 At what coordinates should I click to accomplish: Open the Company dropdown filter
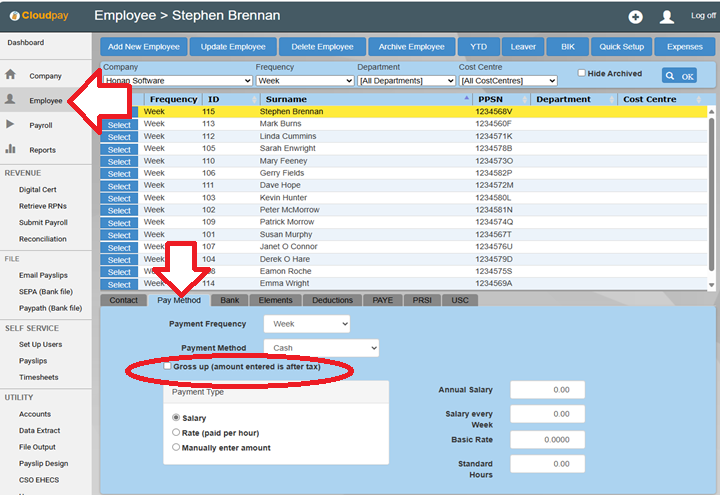[175, 81]
